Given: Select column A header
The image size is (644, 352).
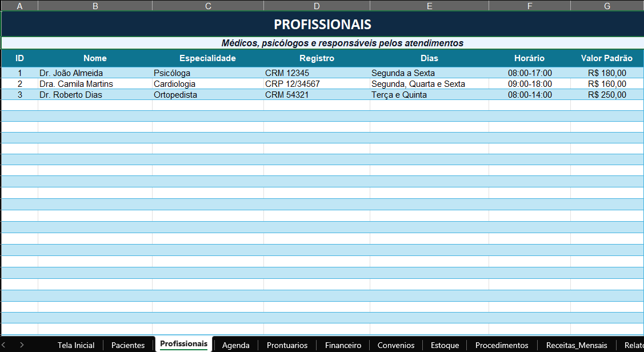Looking at the screenshot, I should coord(19,6).
